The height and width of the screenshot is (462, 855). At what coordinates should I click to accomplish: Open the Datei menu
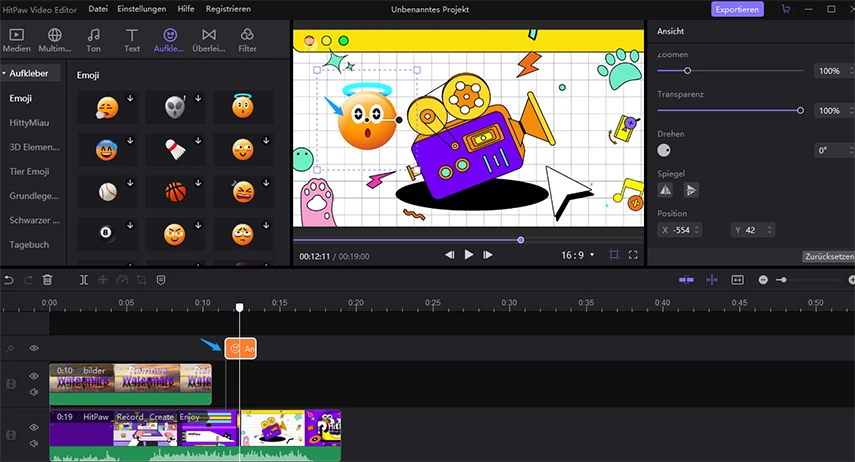coord(98,9)
